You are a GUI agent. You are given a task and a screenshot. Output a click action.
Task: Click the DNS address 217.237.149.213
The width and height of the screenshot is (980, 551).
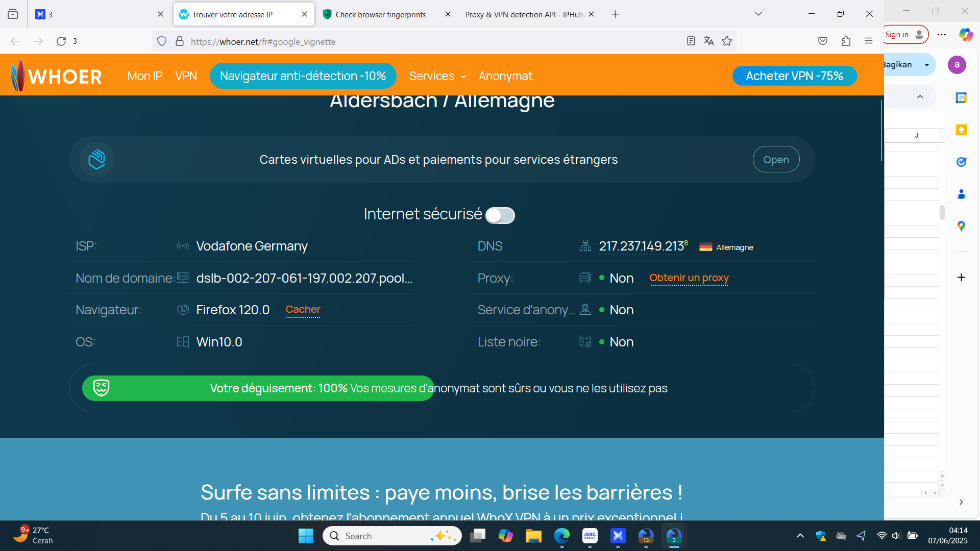pos(642,246)
